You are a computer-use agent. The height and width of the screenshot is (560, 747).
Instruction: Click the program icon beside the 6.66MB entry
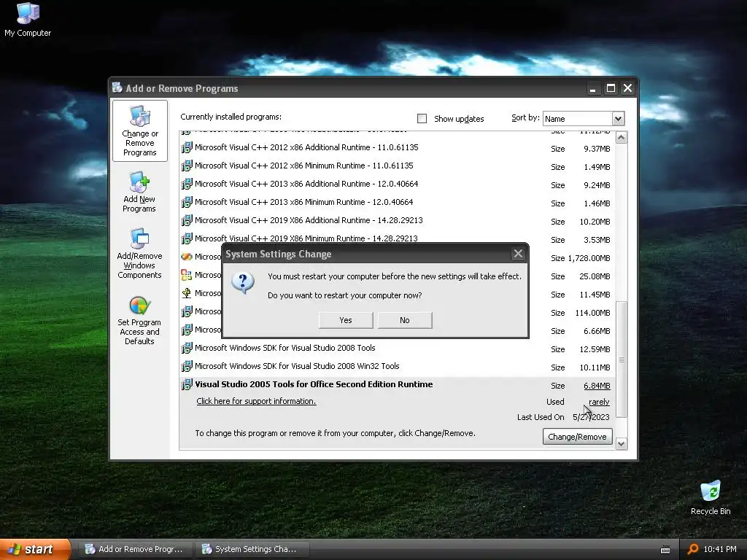[187, 330]
